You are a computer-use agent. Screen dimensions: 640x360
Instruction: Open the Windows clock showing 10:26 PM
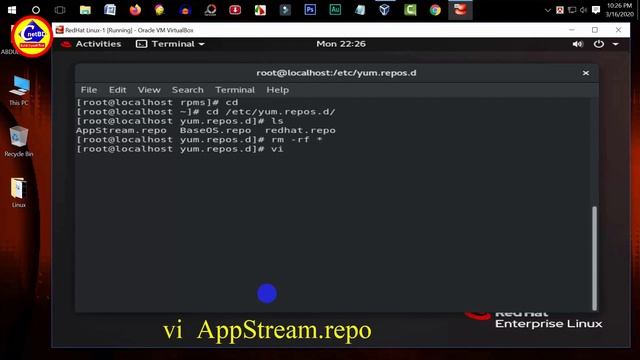[619, 10]
